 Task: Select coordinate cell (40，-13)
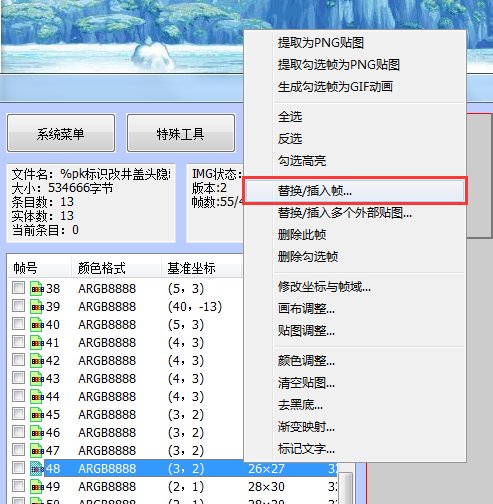pyautogui.click(x=195, y=307)
